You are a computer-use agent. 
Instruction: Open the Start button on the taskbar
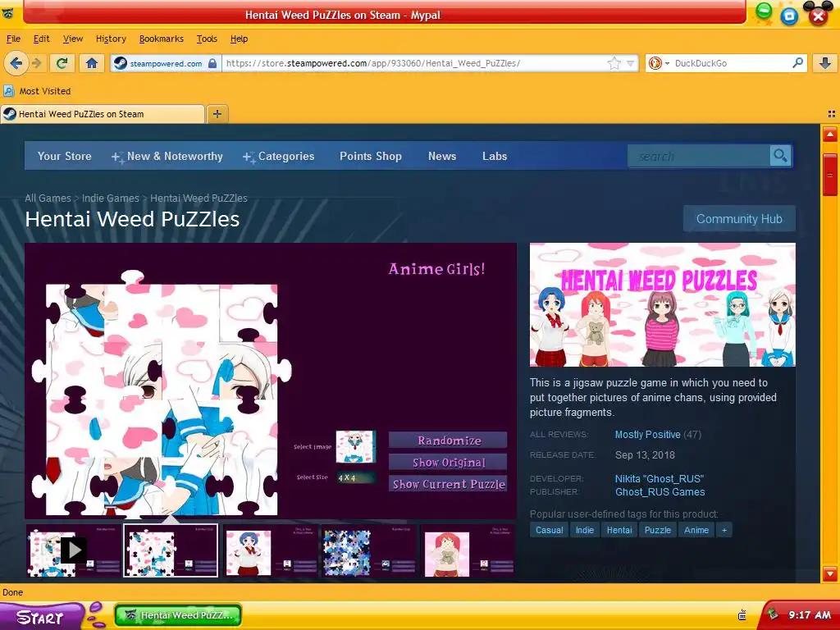click(x=42, y=617)
